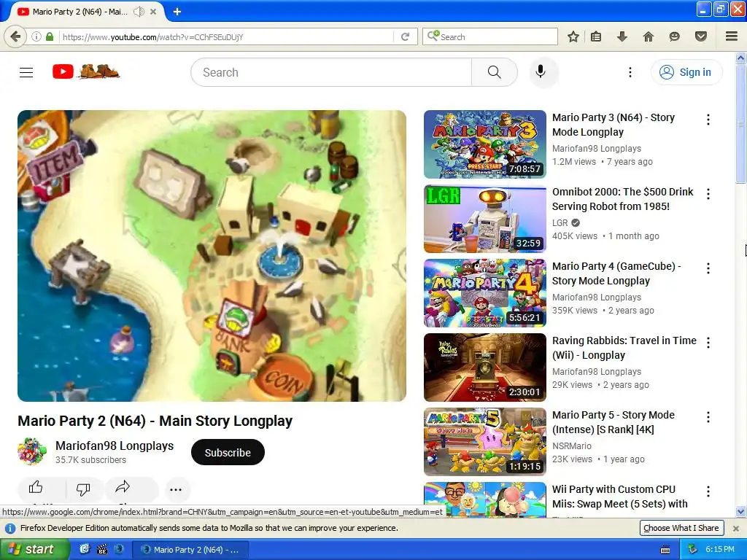The width and height of the screenshot is (747, 560).
Task: Reload the page with the refresh icon
Action: (406, 36)
